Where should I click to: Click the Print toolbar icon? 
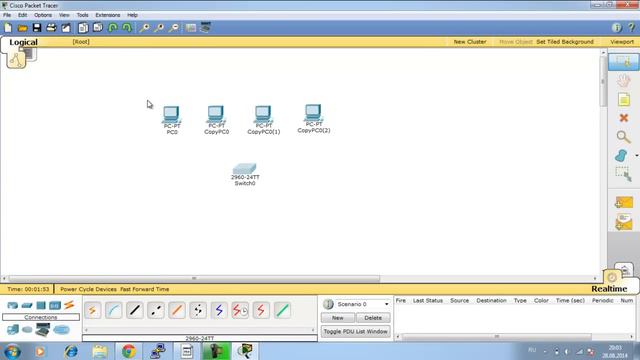click(51, 28)
